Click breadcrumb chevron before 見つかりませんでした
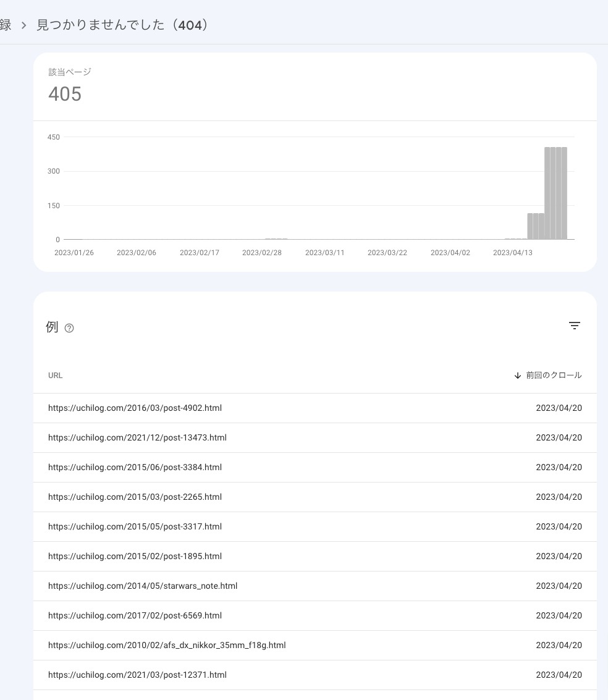 pyautogui.click(x=24, y=25)
